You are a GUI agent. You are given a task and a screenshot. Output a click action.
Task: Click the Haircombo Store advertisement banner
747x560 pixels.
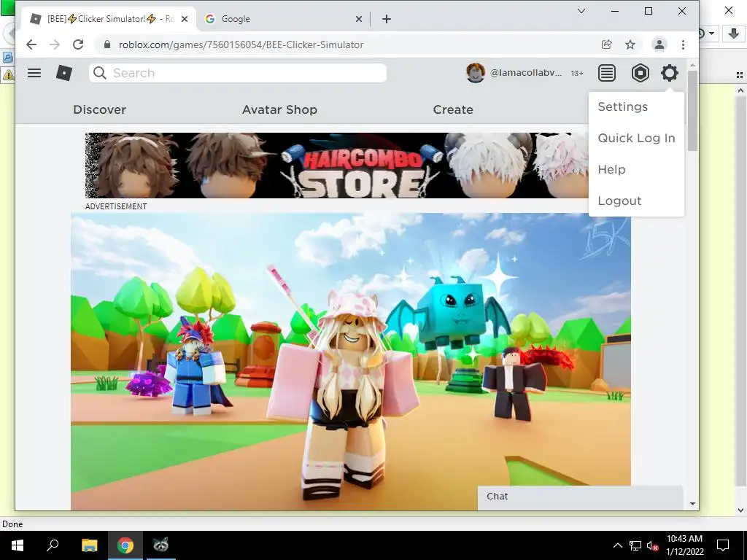[337, 166]
